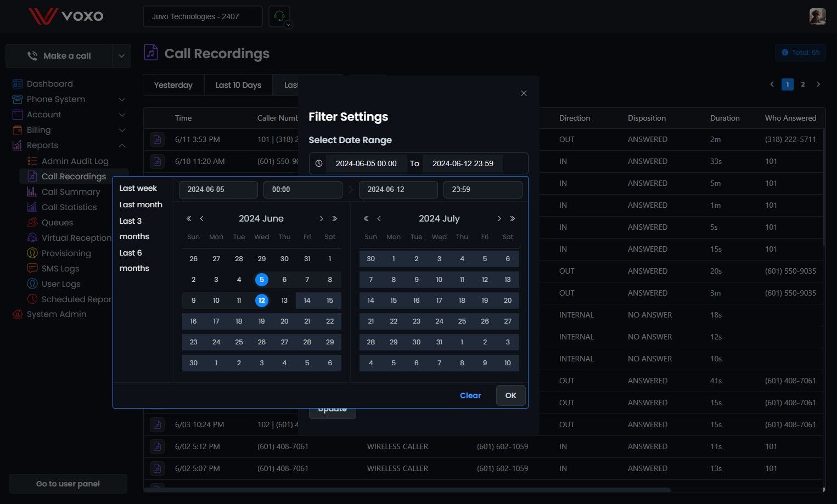
Task: Click the user avatar in top right
Action: [x=817, y=16]
